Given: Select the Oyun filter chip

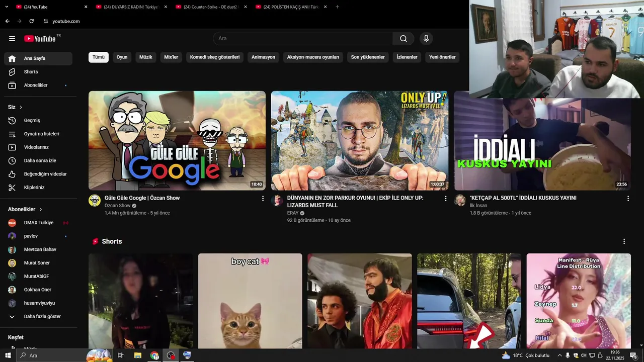Looking at the screenshot, I should tap(122, 57).
